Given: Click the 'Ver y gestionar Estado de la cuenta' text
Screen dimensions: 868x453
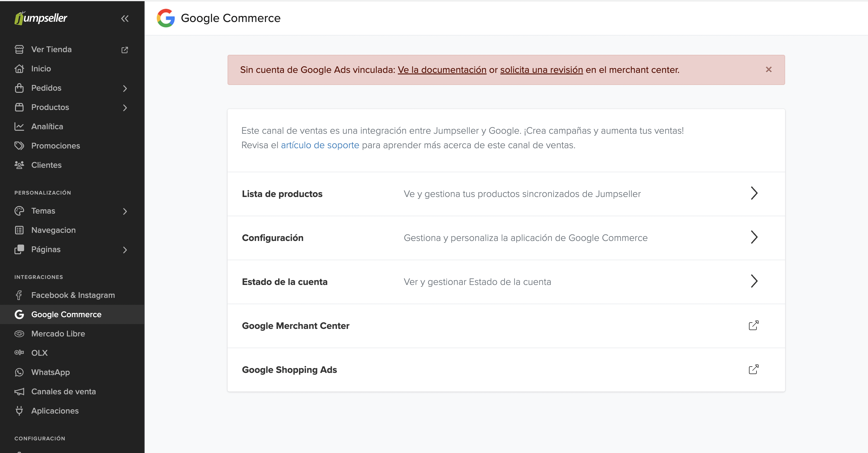Looking at the screenshot, I should 477,282.
